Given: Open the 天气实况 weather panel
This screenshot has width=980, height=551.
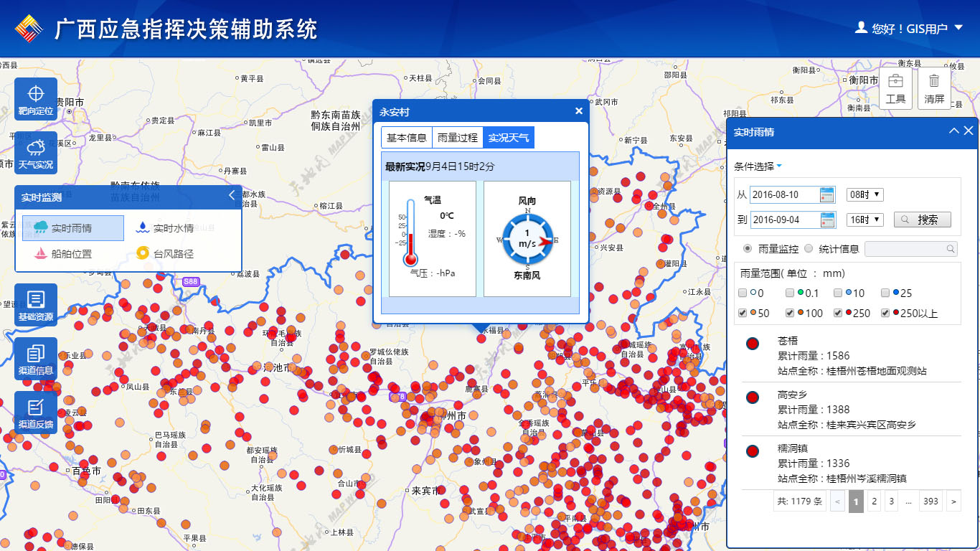Looking at the screenshot, I should click(x=36, y=153).
